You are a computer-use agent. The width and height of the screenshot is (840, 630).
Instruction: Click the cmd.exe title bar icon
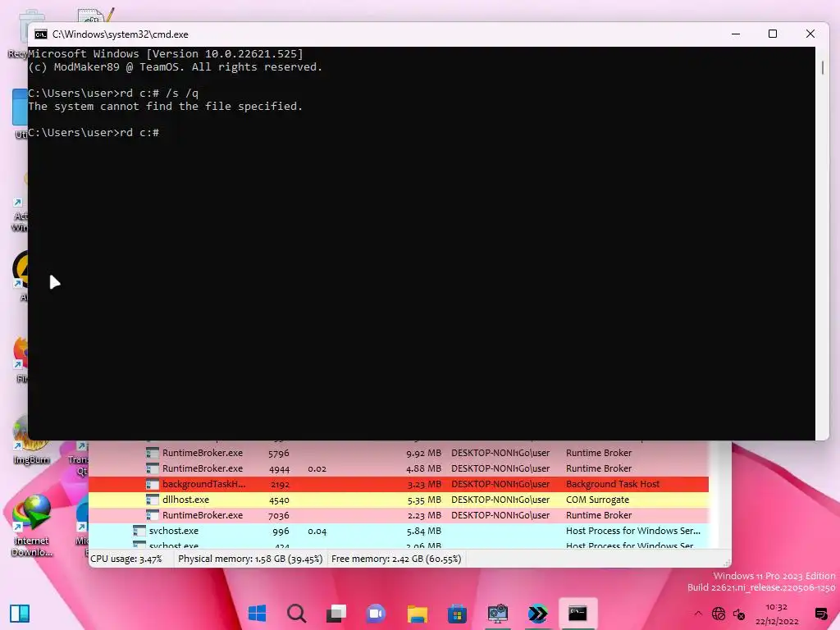pos(41,34)
